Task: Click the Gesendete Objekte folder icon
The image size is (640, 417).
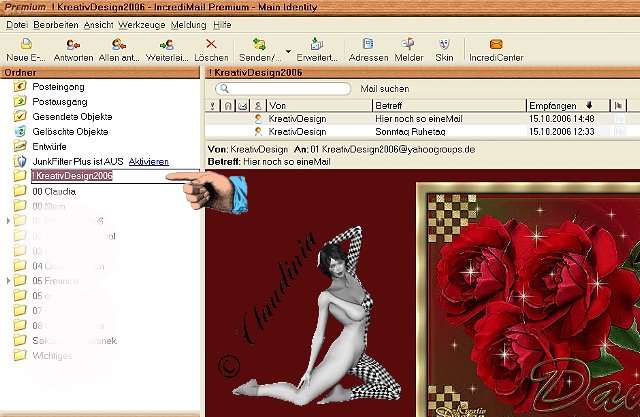Action: (x=20, y=116)
